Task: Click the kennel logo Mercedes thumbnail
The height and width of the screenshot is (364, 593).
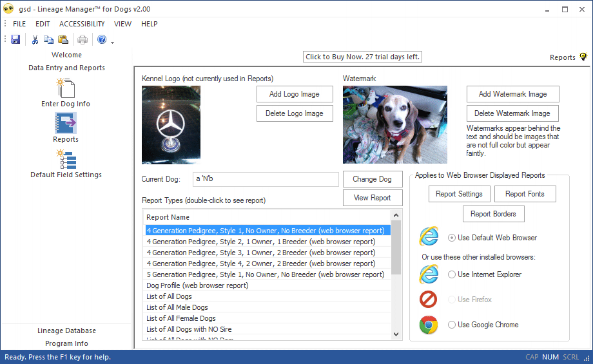Action: click(x=171, y=125)
